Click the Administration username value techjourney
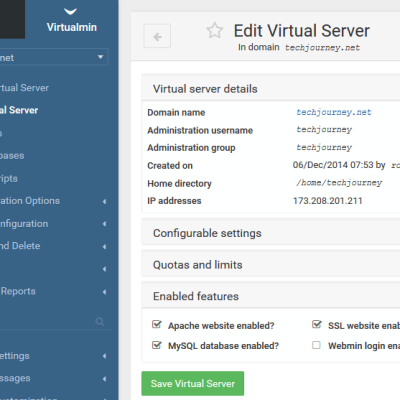 pos(324,130)
